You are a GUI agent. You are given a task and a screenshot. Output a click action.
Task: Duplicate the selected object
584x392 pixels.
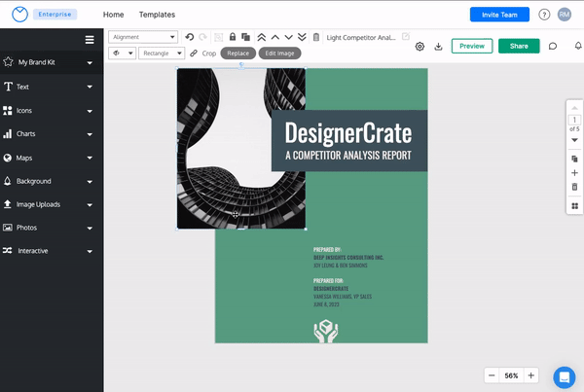(x=245, y=37)
